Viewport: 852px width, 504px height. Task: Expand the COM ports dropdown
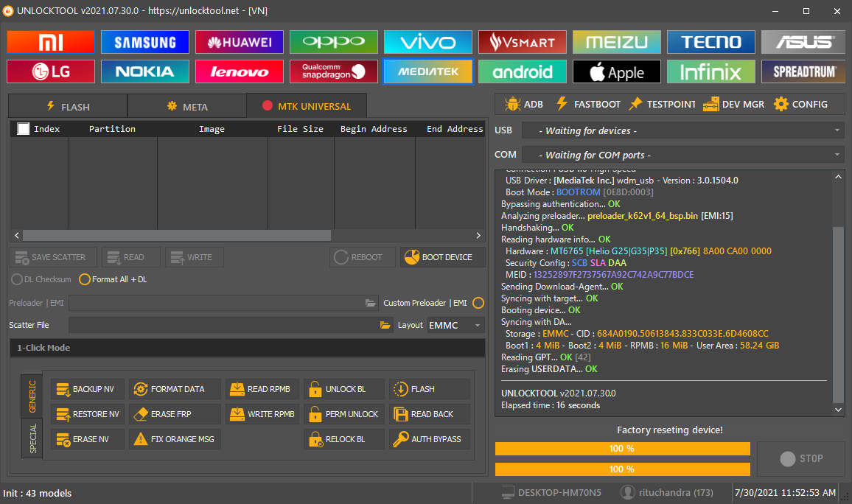(x=683, y=155)
